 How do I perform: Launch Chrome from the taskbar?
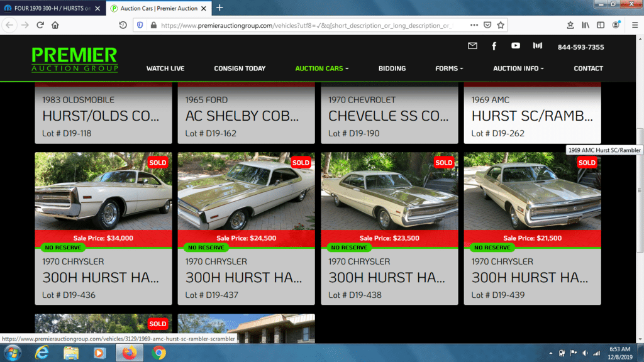(159, 353)
